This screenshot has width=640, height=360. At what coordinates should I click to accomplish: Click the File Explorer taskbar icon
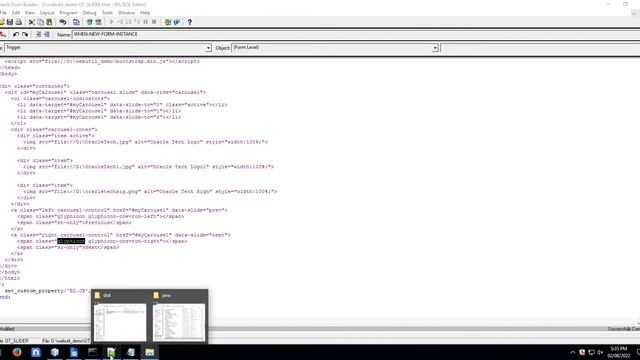point(150,352)
